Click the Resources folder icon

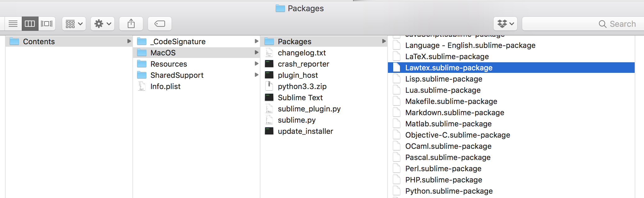click(142, 64)
